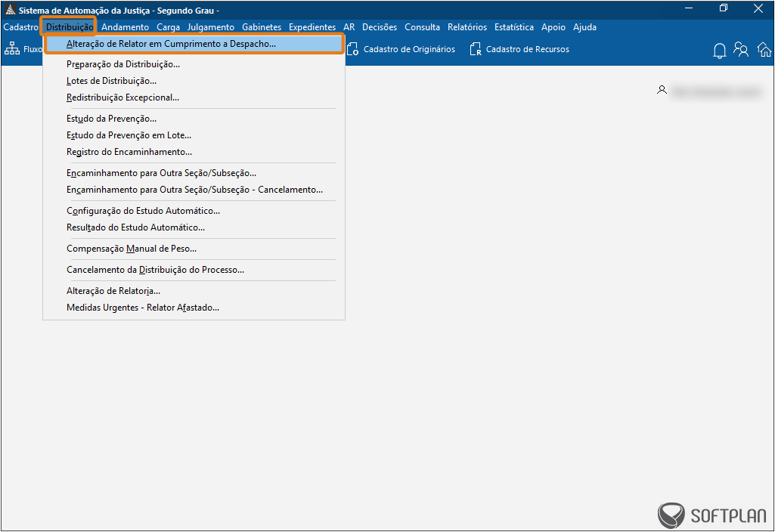Click the Fluxo toolbar button label

(33, 49)
